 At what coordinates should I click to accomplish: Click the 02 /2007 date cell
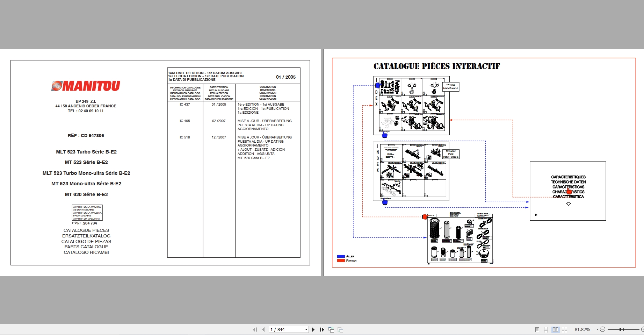pyautogui.click(x=219, y=121)
